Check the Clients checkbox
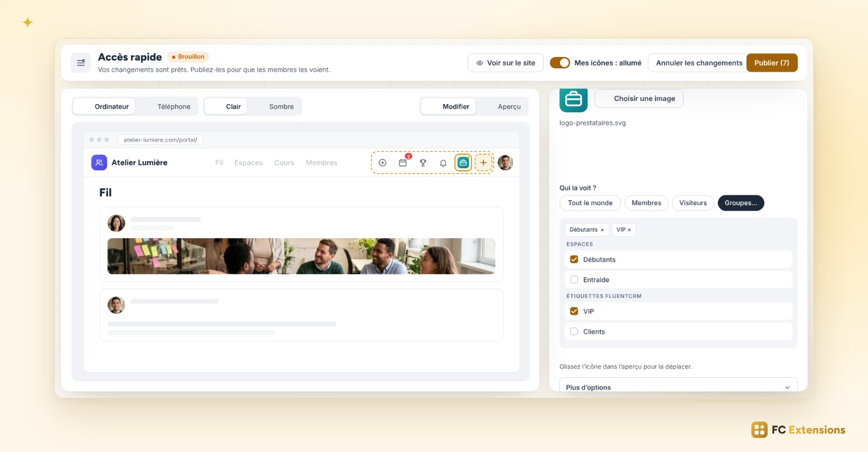 coord(574,332)
